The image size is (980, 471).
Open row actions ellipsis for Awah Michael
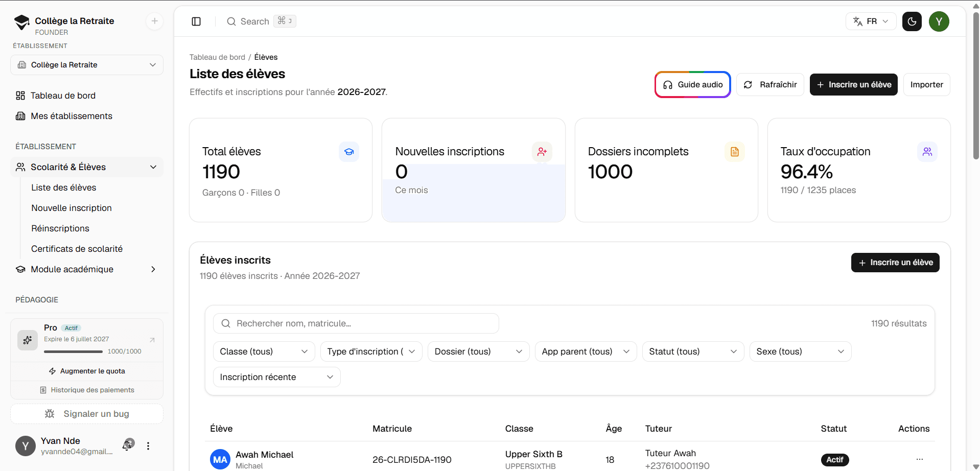point(920,459)
